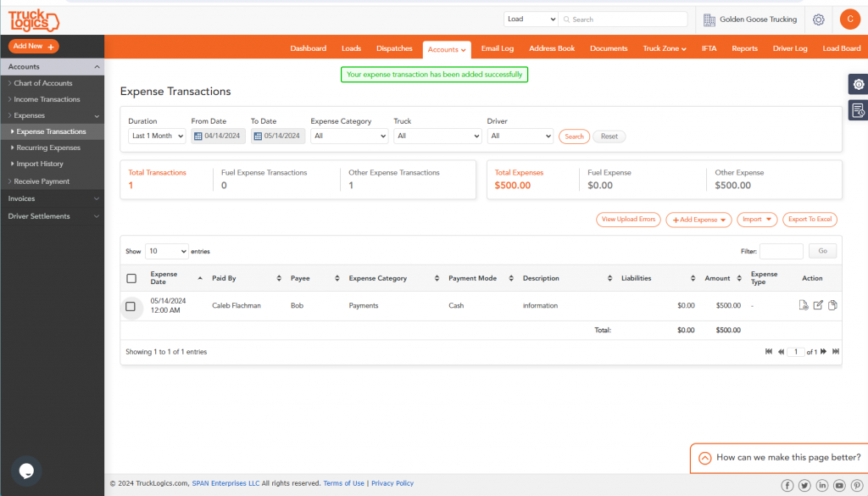This screenshot has width=868, height=496.
Task: Go to last page of entries
Action: click(x=836, y=352)
